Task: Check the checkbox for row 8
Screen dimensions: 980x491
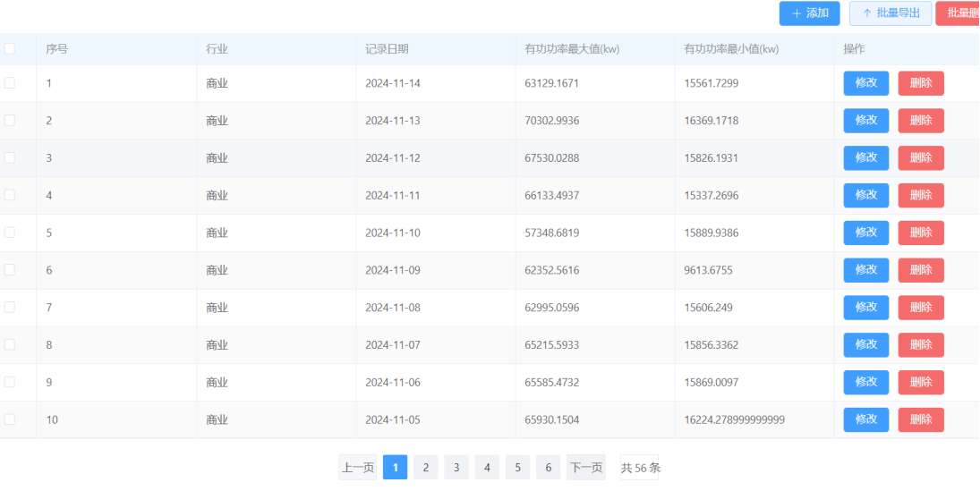Action: tap(9, 345)
